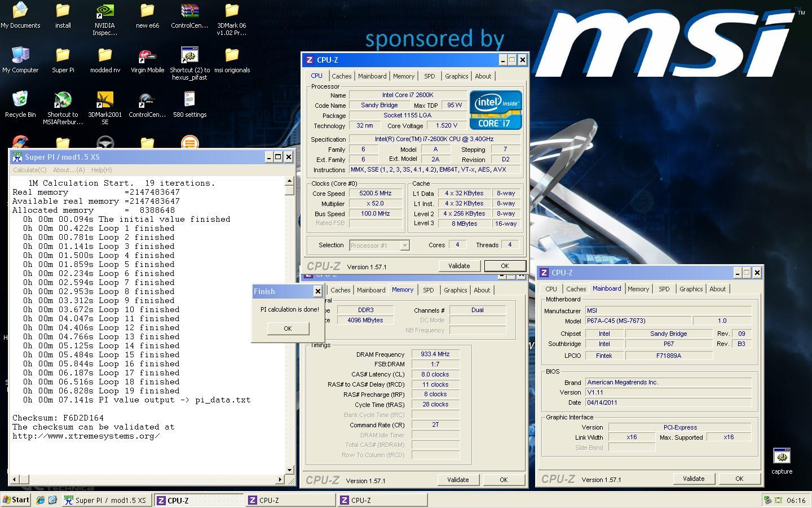This screenshot has width=812, height=508.
Task: Open Shortcut (2) to hexus_pifast
Action: pos(189,64)
